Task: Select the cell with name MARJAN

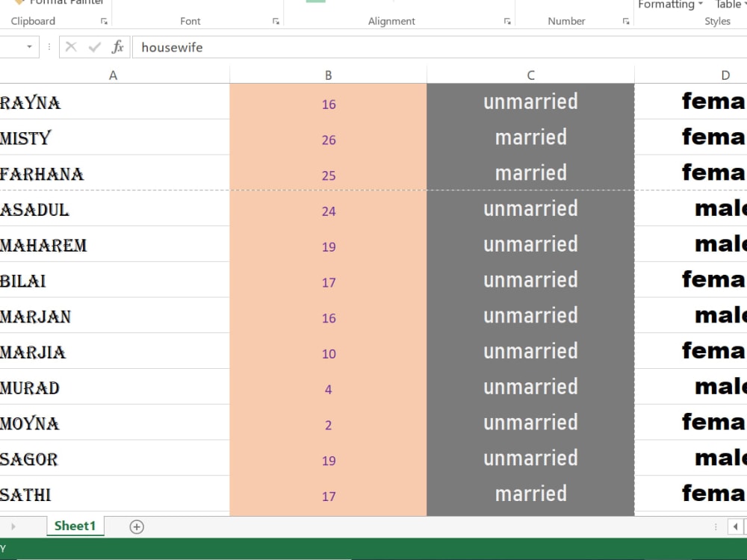Action: tap(114, 316)
